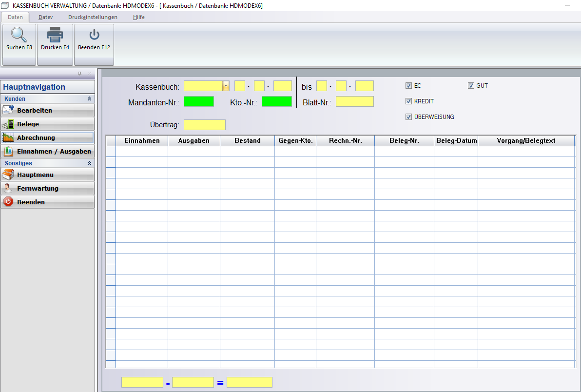Click the Suchen F8 magnifier icon
581x392 pixels.
[x=19, y=35]
